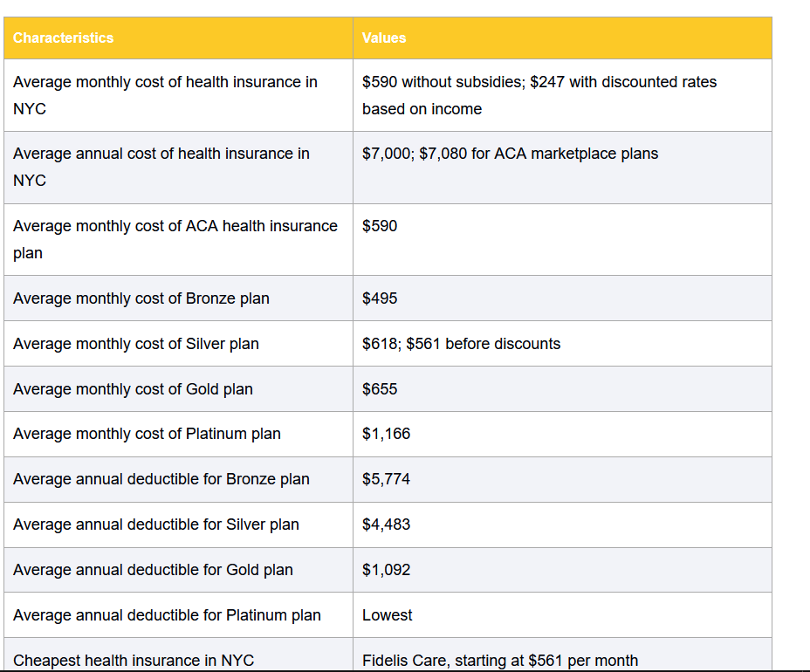Click the $655 Gold plan value

380,389
